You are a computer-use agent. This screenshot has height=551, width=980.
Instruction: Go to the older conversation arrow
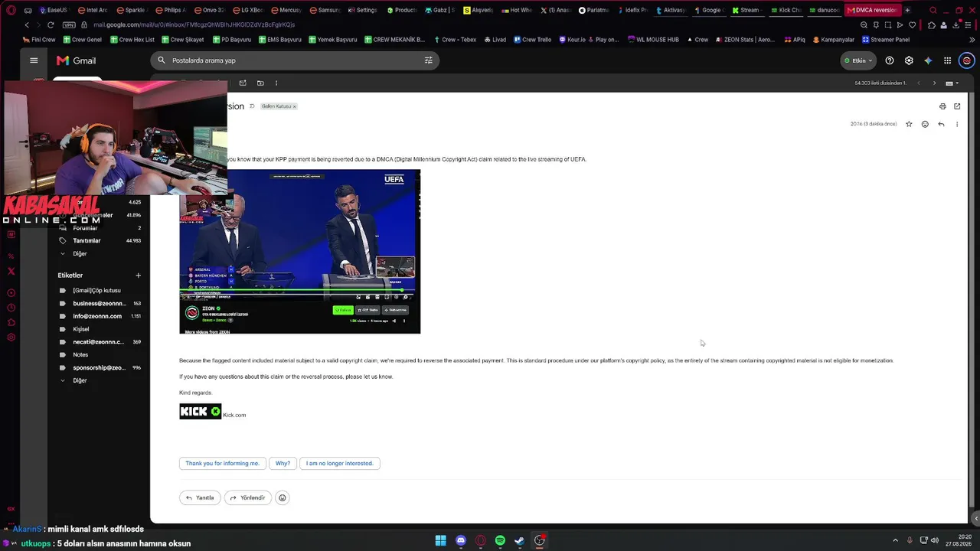coord(934,83)
